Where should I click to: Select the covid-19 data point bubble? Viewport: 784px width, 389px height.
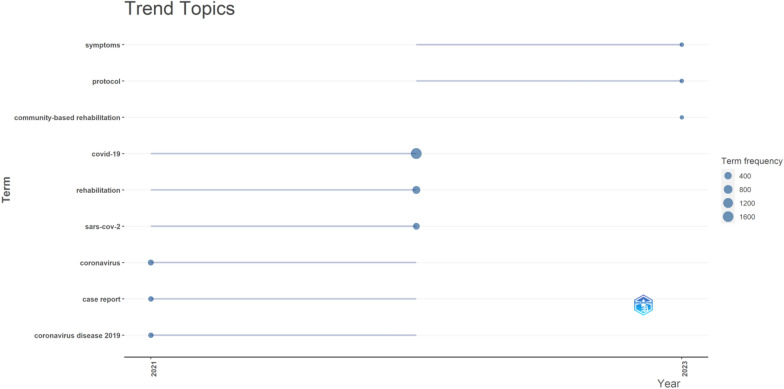pos(416,154)
